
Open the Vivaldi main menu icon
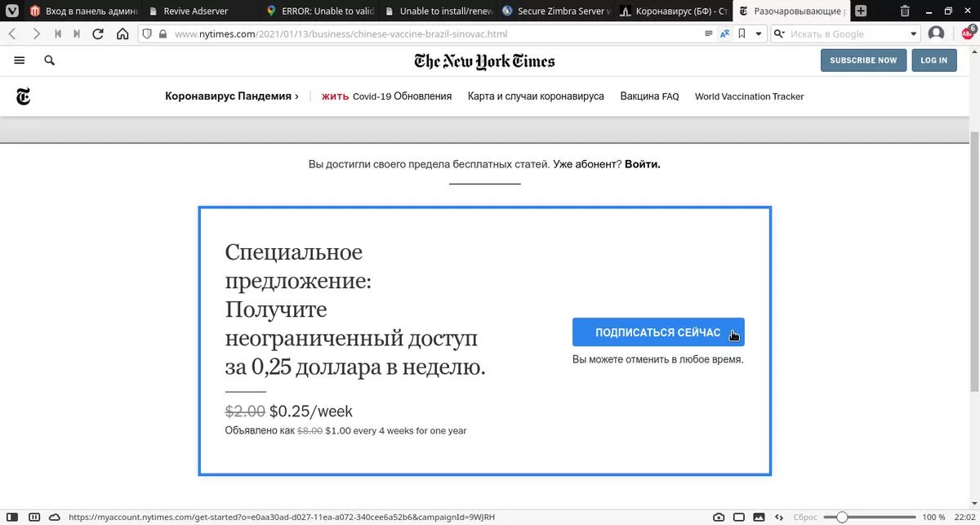(x=11, y=11)
